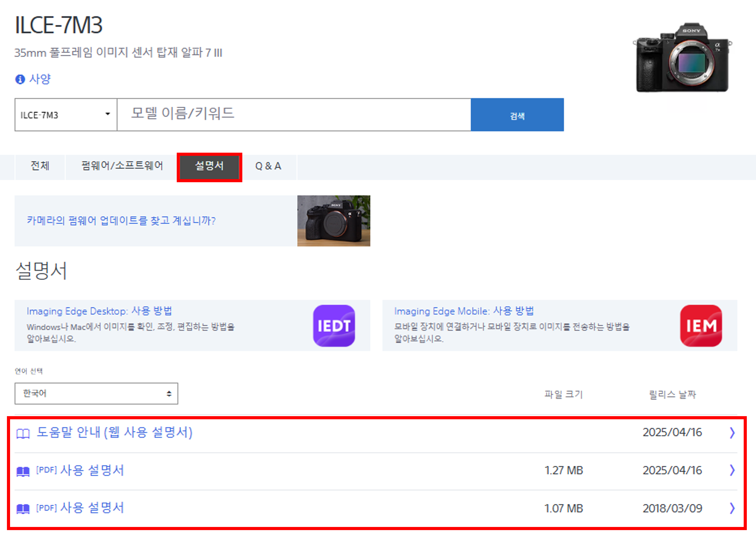Screen dimensions: 756x548
Task: Open Imaging Edge Mobile 사용 방법 link
Action: pos(464,311)
